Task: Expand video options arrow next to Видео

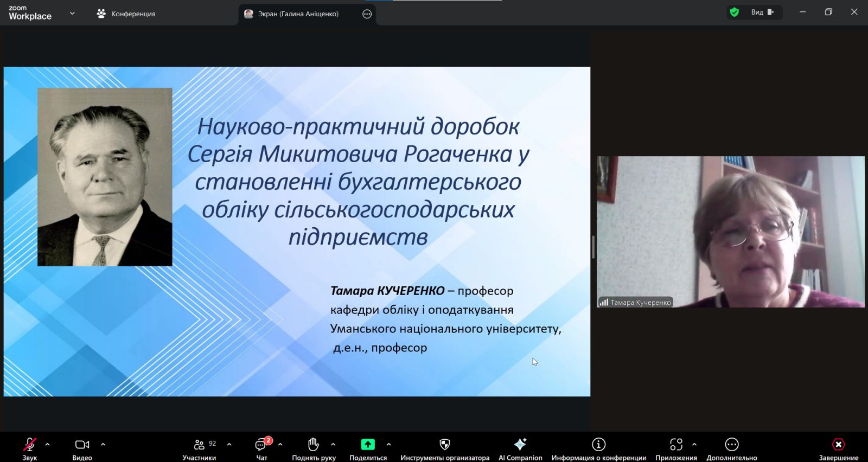Action: [103, 444]
